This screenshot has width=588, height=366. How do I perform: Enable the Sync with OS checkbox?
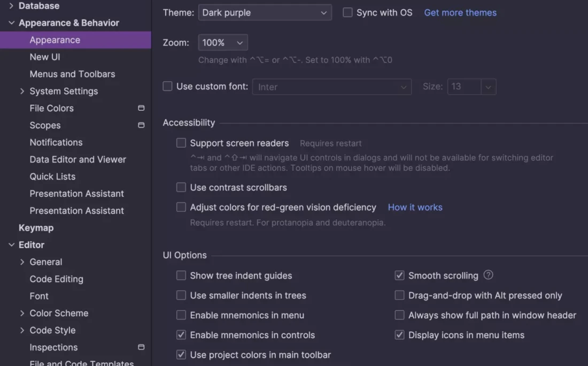click(x=347, y=12)
